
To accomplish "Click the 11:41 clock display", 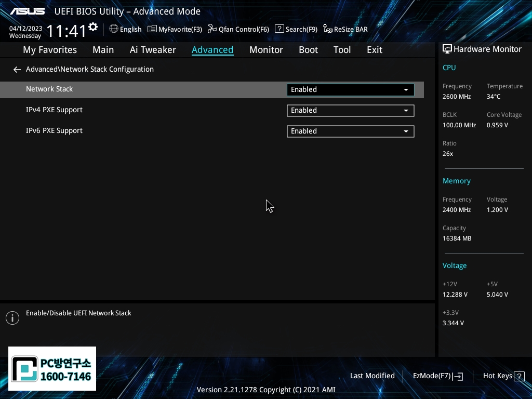I will pyautogui.click(x=66, y=31).
